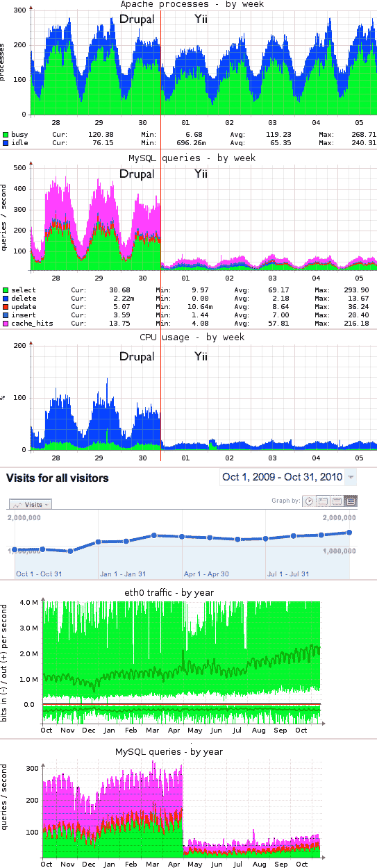The height and width of the screenshot is (868, 377).
Task: Click the 'MySQL queries - by week' title
Action: click(192, 158)
